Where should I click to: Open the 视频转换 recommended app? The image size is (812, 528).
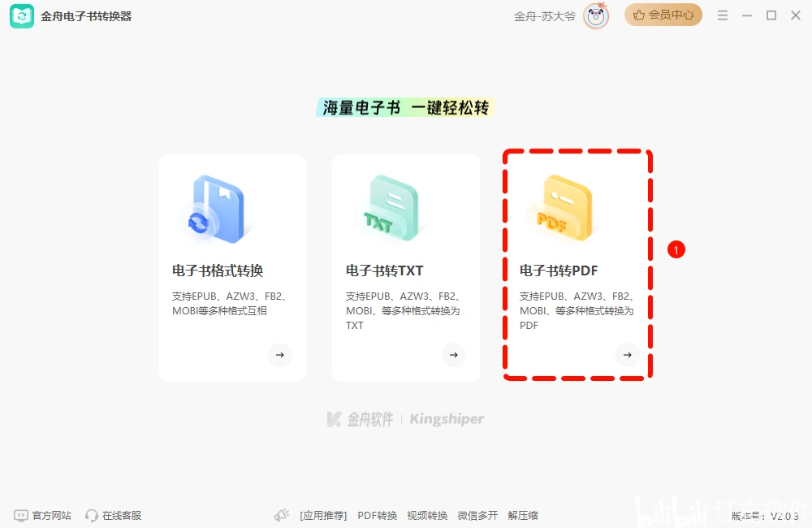click(x=427, y=516)
